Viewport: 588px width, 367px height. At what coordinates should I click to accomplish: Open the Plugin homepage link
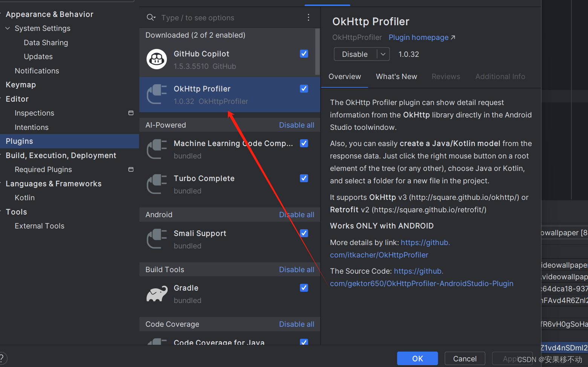[x=422, y=37]
